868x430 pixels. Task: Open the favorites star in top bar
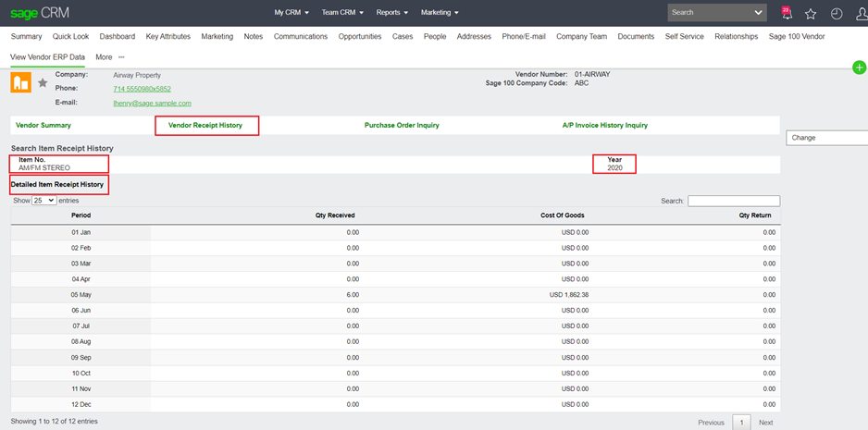coord(811,14)
